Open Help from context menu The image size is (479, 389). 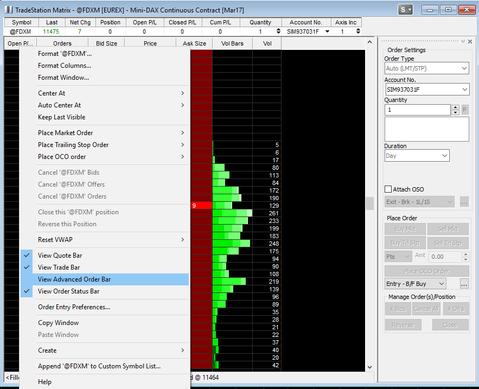tap(104, 382)
